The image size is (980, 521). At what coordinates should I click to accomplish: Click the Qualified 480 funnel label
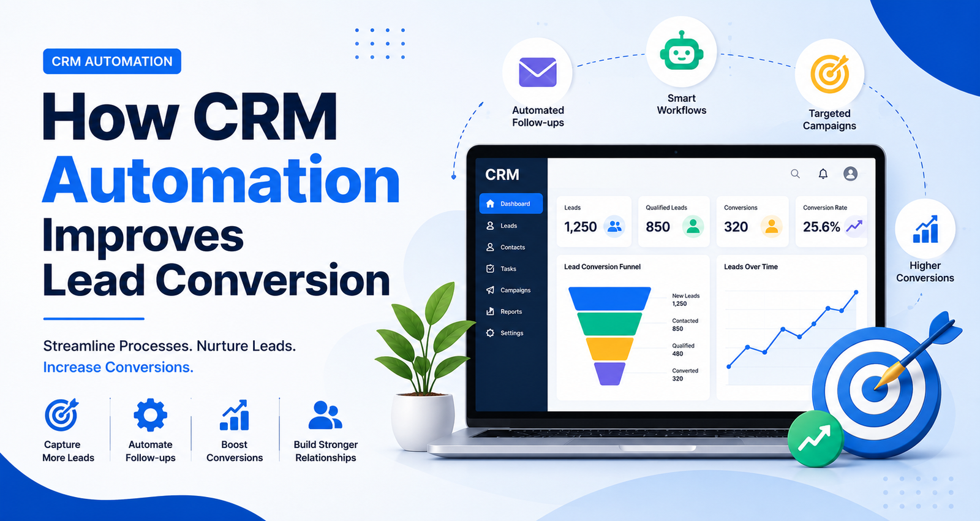tap(684, 349)
